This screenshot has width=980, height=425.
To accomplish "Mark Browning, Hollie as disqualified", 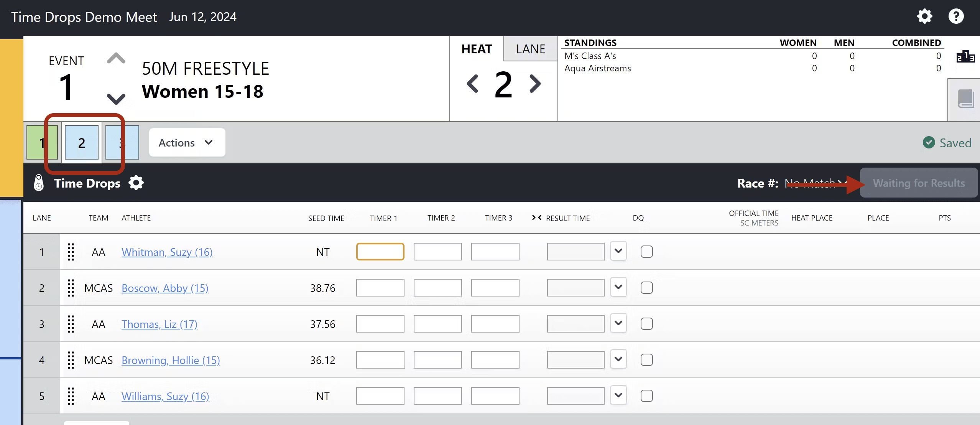I will coord(647,359).
